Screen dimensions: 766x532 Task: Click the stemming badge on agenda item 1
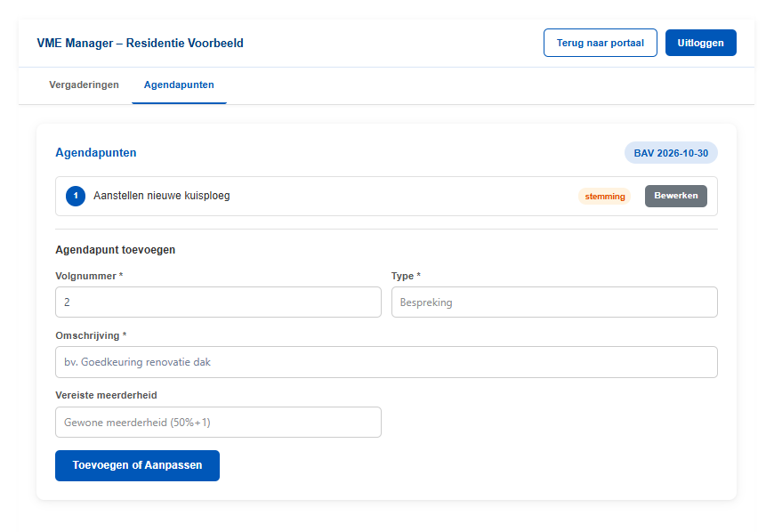pyautogui.click(x=605, y=197)
